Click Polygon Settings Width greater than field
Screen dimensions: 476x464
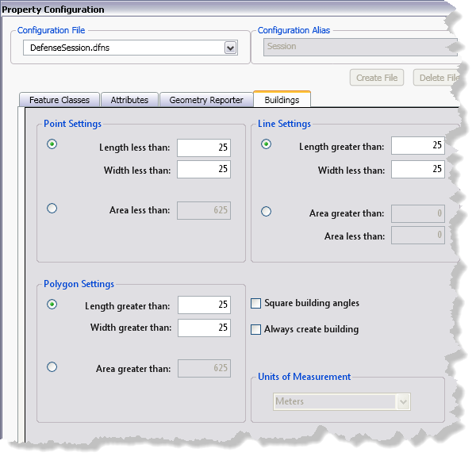click(204, 328)
